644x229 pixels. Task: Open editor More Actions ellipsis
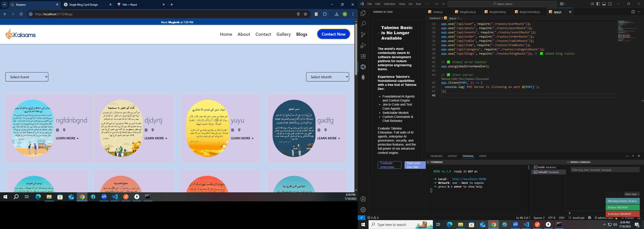click(639, 12)
